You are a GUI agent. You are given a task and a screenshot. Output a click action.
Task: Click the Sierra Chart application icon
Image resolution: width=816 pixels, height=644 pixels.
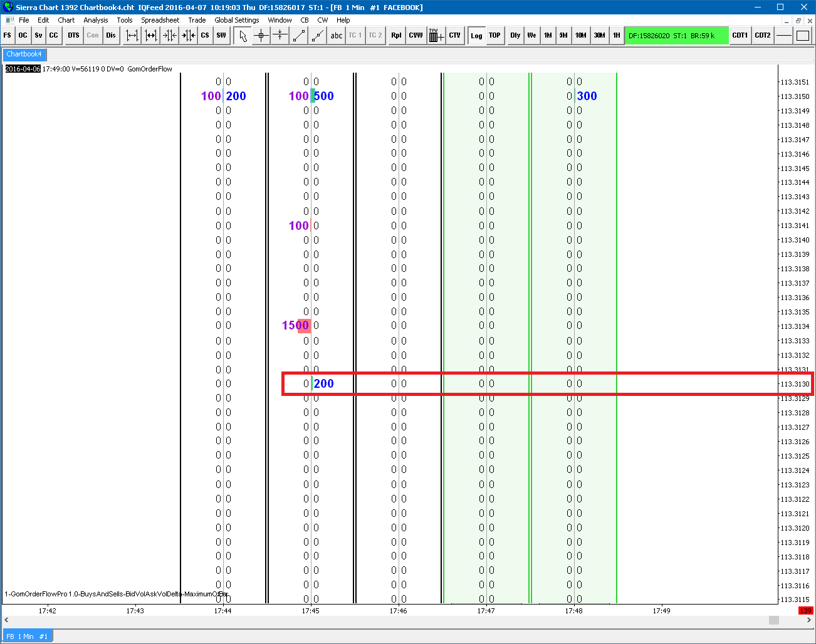pos(8,7)
